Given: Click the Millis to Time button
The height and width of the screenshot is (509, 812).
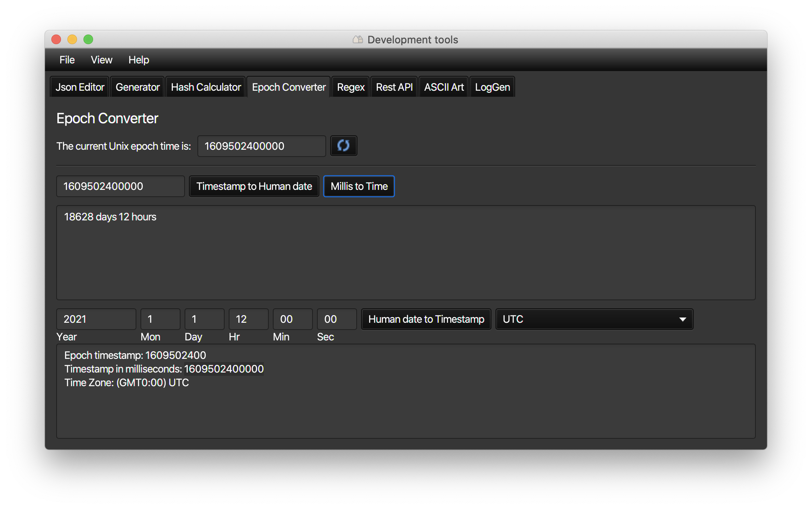Looking at the screenshot, I should (359, 186).
